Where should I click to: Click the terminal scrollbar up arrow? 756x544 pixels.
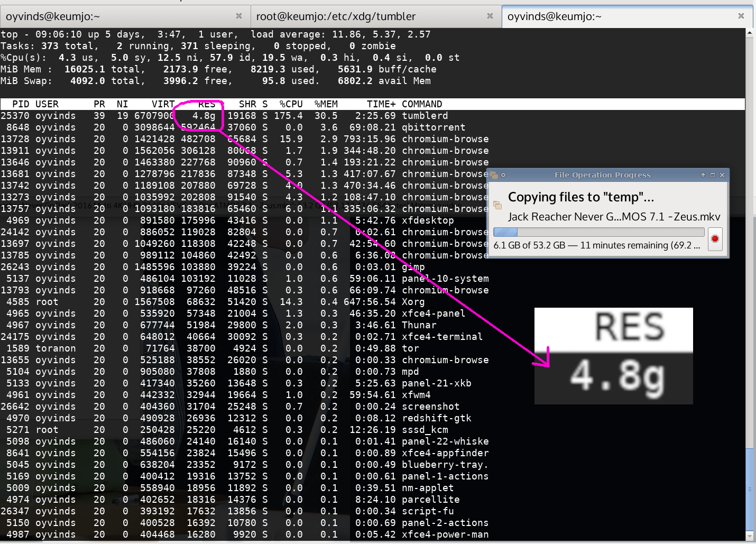coord(750,33)
